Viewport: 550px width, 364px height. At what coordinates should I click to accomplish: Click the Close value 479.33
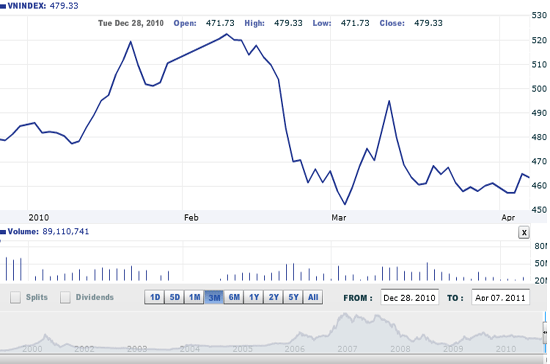(x=428, y=23)
